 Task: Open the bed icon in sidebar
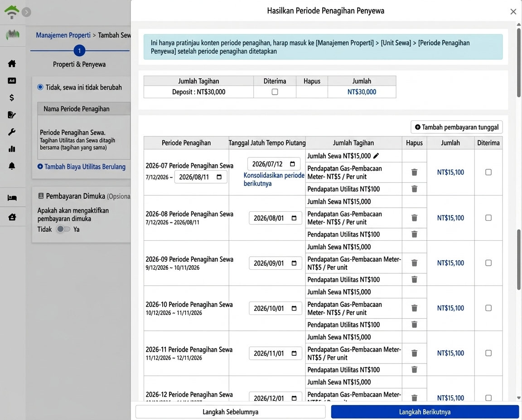point(12,198)
